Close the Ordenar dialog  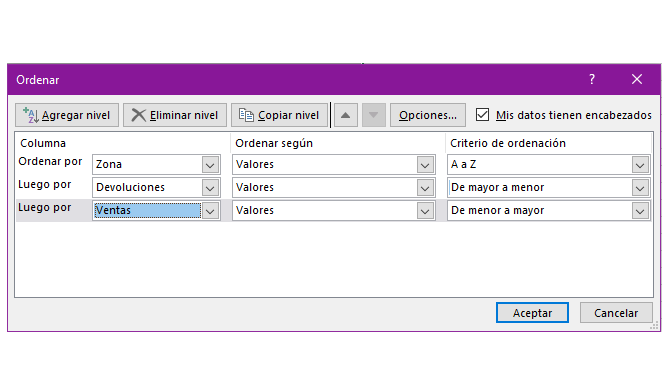[x=637, y=79]
